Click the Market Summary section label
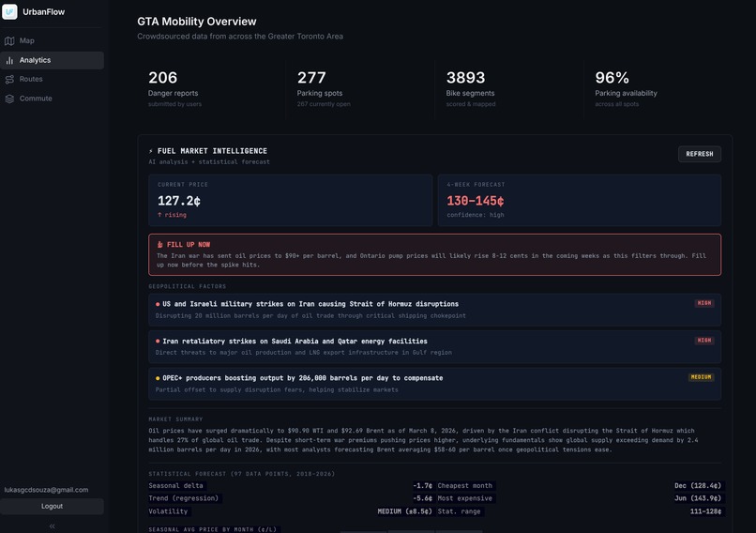Image resolution: width=756 pixels, height=533 pixels. tap(175, 419)
